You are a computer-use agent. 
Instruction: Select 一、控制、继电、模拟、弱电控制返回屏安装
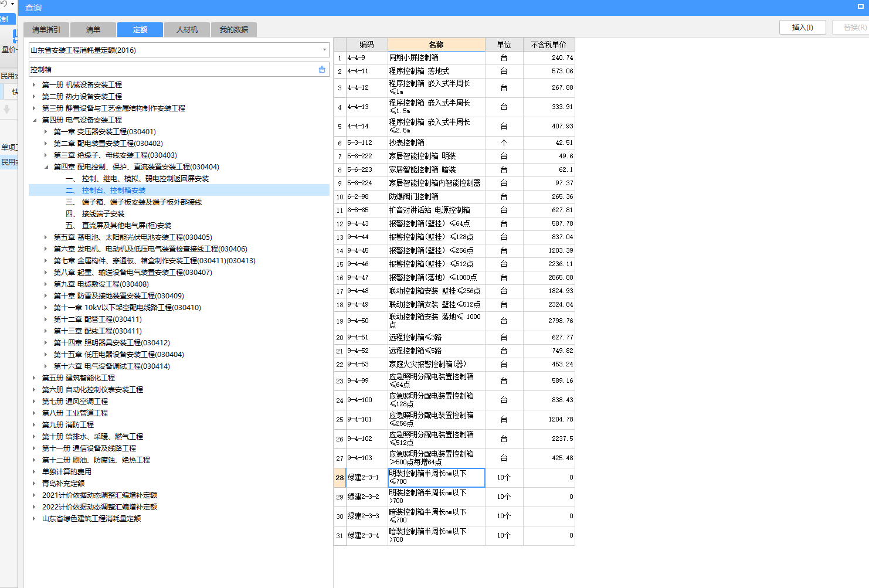(x=137, y=178)
